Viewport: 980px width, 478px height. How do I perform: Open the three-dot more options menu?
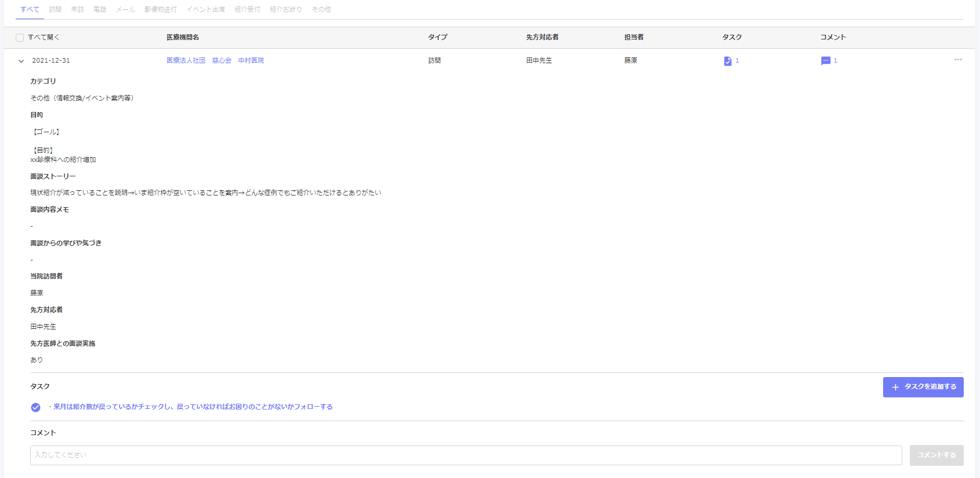coord(958,60)
